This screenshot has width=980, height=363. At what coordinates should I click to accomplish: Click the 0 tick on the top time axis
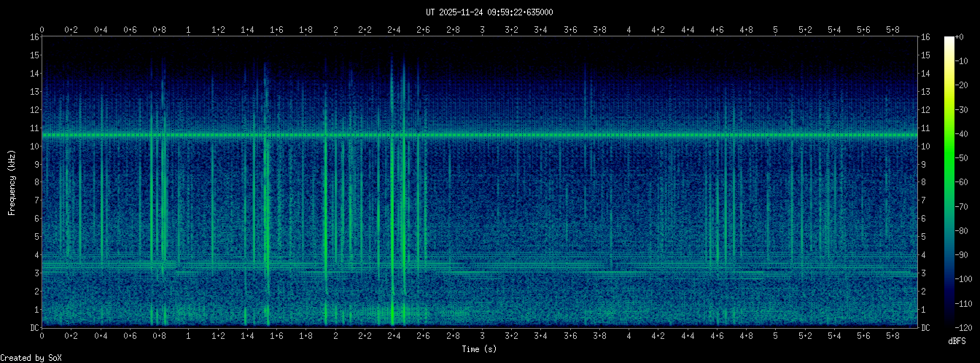tap(42, 30)
